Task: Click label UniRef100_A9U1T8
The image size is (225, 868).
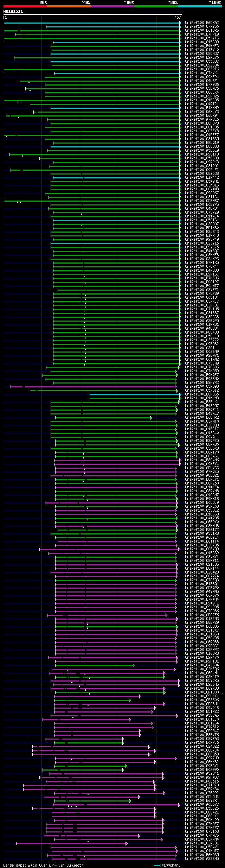Action: 202,154
